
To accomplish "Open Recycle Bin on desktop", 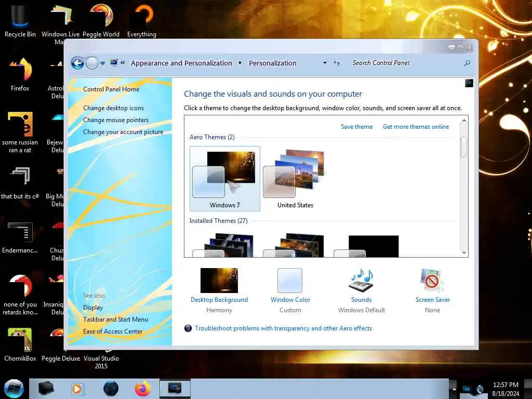I will [20, 20].
